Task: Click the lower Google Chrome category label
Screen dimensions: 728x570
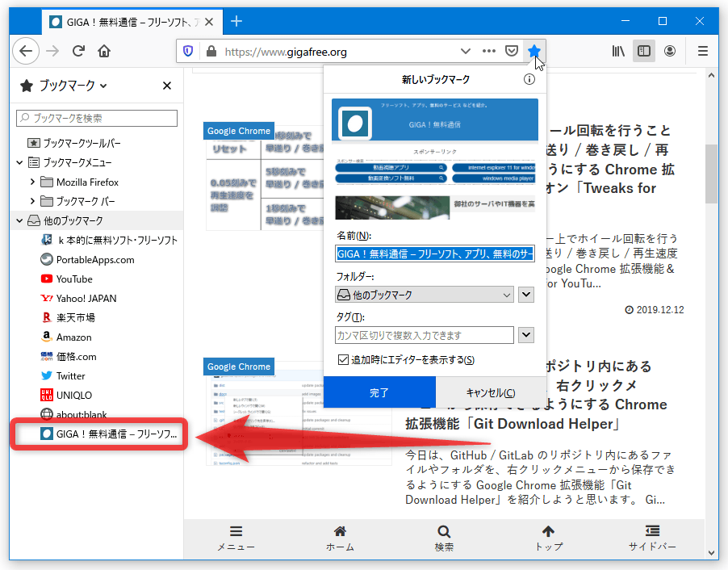Action: point(239,367)
